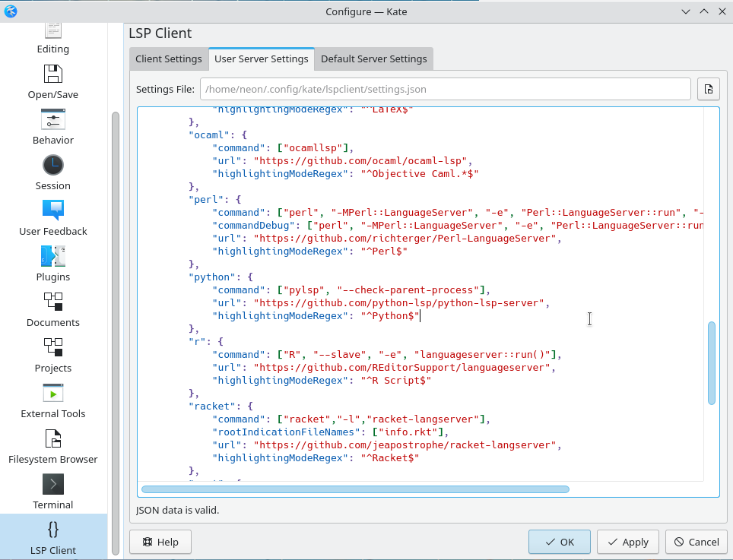Click the "commandDebug" key in perl block

coord(254,226)
